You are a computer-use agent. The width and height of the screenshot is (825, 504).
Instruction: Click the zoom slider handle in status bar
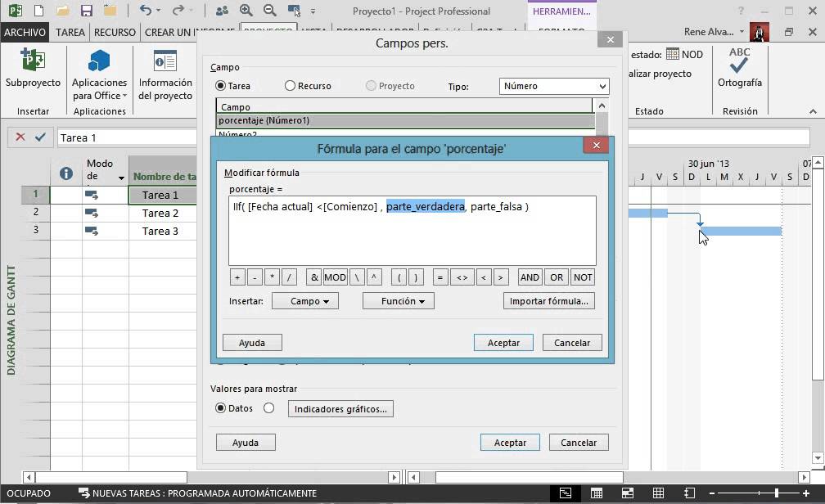[x=776, y=493]
